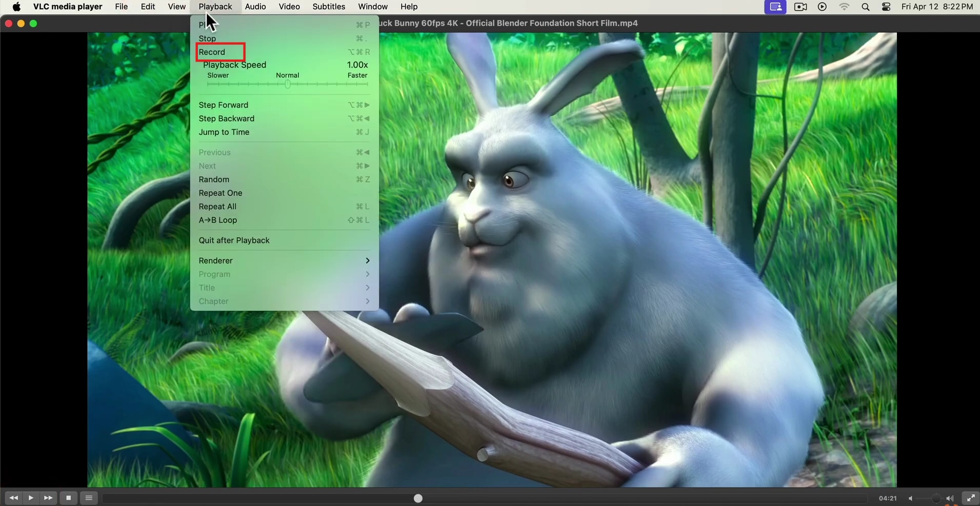Click the "Slower" label under Playback Speed
Image resolution: width=980 pixels, height=506 pixels.
coord(218,75)
